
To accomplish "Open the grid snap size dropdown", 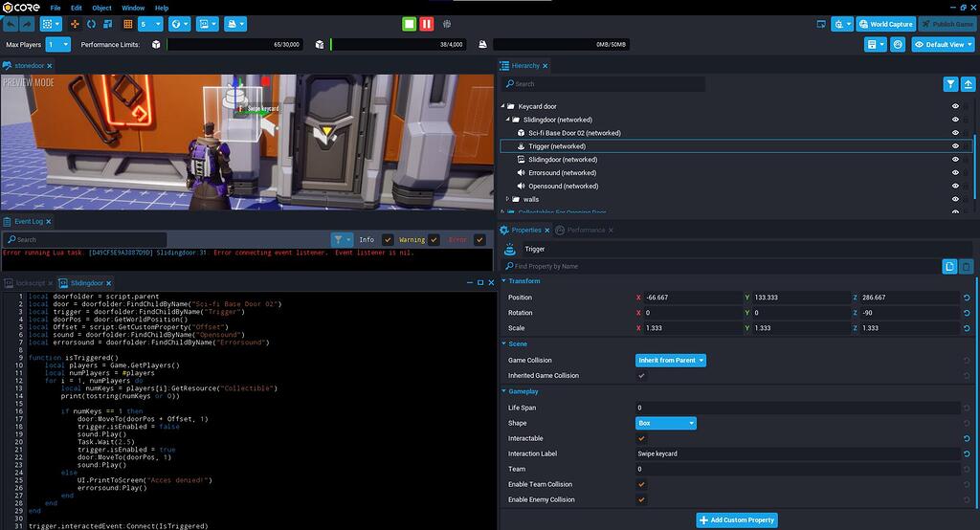I will point(150,24).
